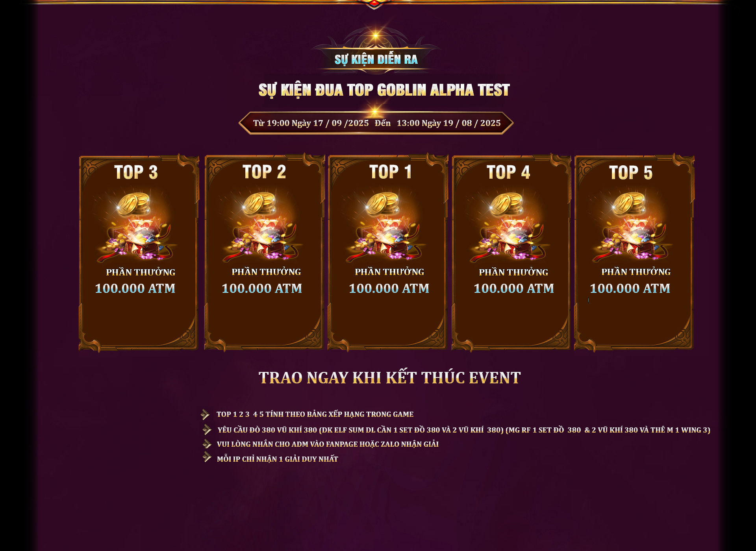Click the 'PHẦN THƯỞNG' label in the TOP 2 card
The width and height of the screenshot is (756, 551).
(x=266, y=272)
